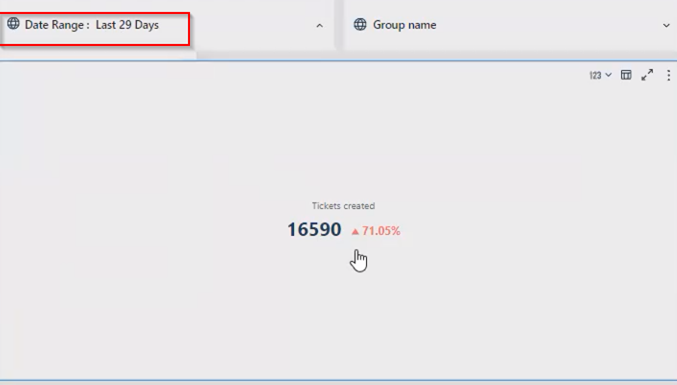Click the small chevron next to 123
This screenshot has height=385, width=677.
[608, 75]
